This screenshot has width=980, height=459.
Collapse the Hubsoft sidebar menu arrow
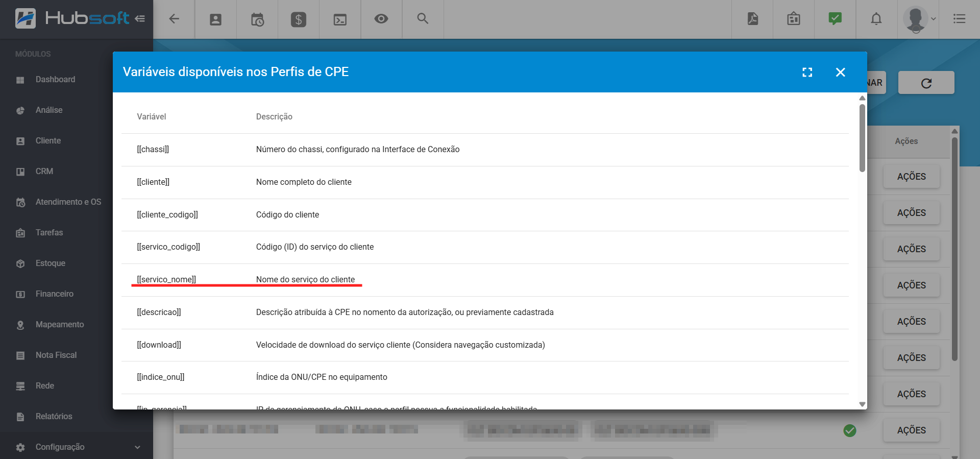[x=140, y=19]
